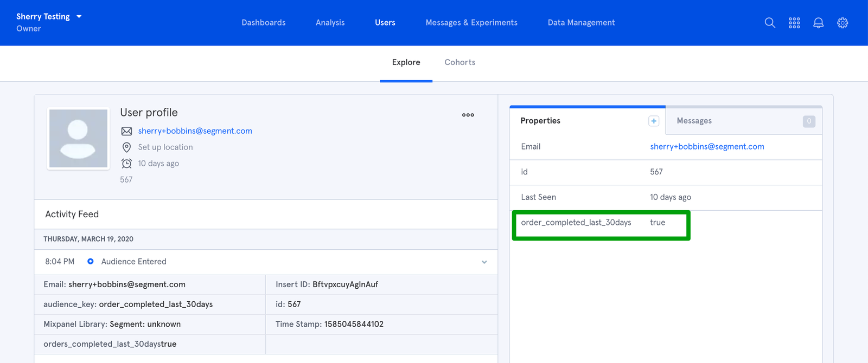
Task: Click the location pin icon
Action: pos(126,147)
